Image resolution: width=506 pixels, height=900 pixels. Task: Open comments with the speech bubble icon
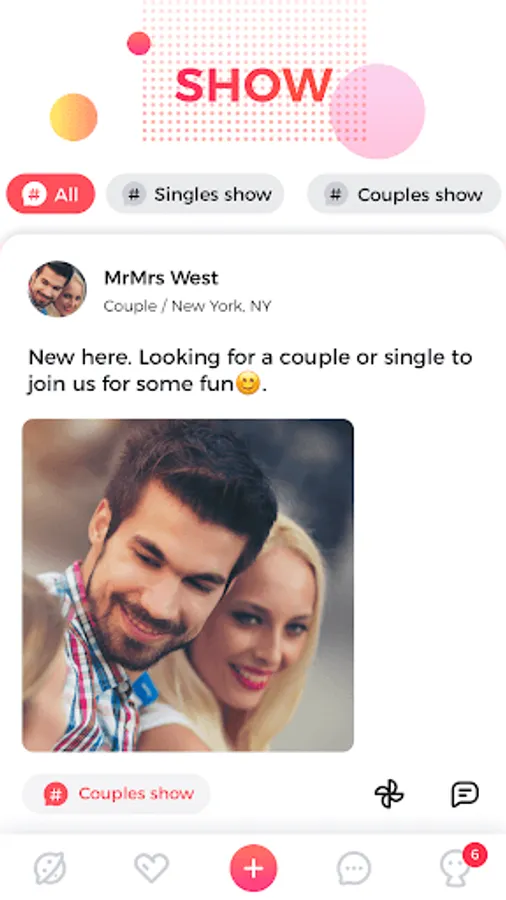click(x=464, y=794)
